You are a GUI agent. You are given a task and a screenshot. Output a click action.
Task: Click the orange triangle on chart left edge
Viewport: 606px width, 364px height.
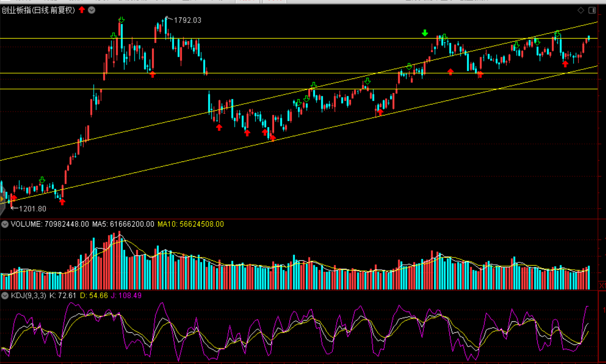tap(2, 199)
